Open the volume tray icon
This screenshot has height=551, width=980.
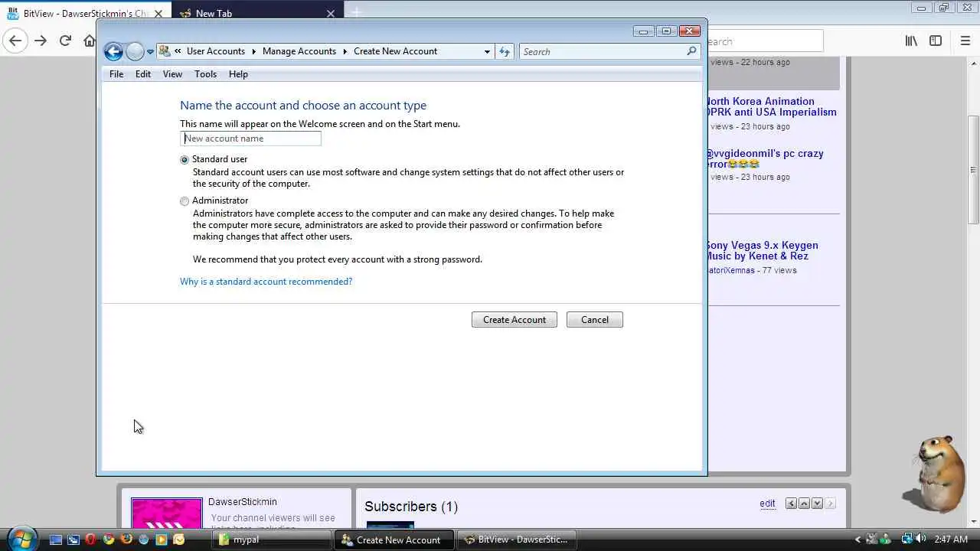point(920,539)
